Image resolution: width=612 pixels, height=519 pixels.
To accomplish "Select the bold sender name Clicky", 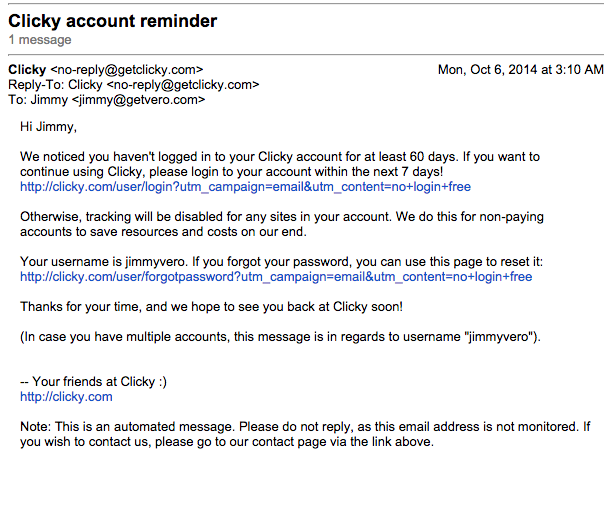I will 27,70.
